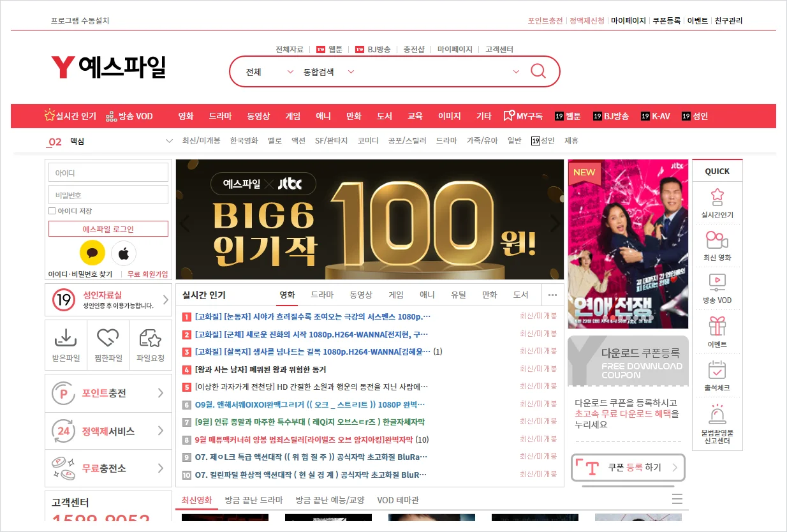Click the 예스파일 로그인 button
Image resolution: width=787 pixels, height=532 pixels.
point(108,229)
